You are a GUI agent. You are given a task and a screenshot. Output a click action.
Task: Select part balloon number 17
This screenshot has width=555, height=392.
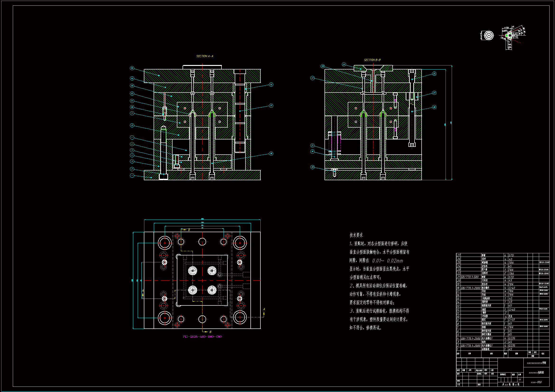[x=271, y=106]
